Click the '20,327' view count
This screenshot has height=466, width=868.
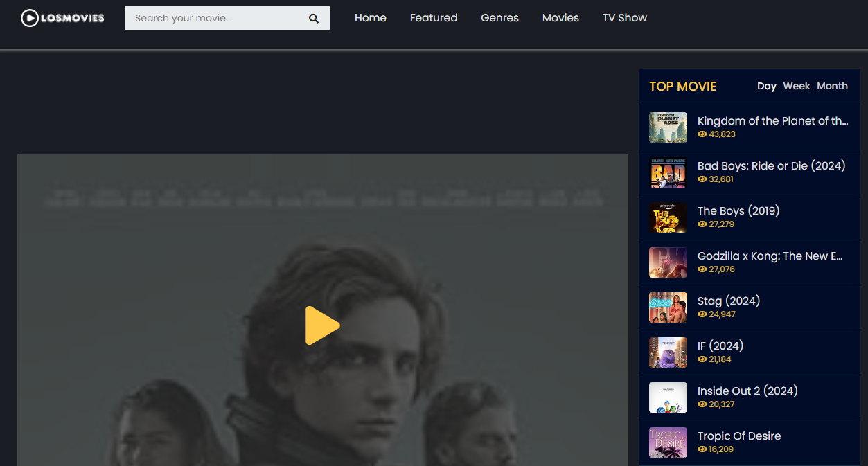[x=722, y=404]
